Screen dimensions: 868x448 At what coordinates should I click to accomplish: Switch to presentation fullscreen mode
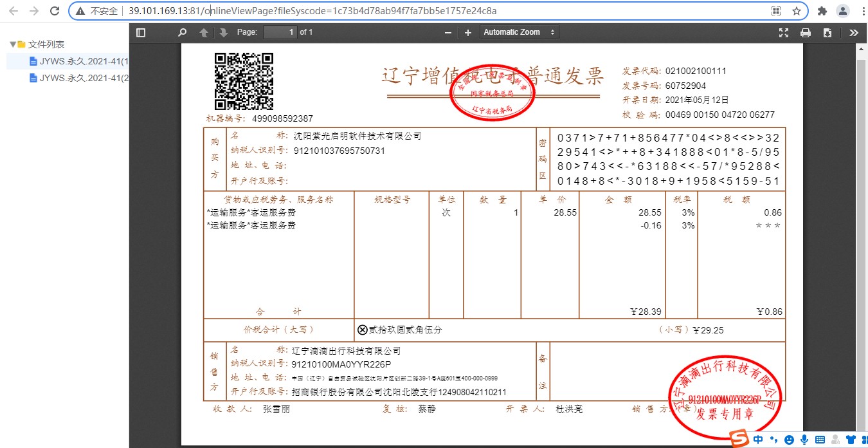coord(784,32)
